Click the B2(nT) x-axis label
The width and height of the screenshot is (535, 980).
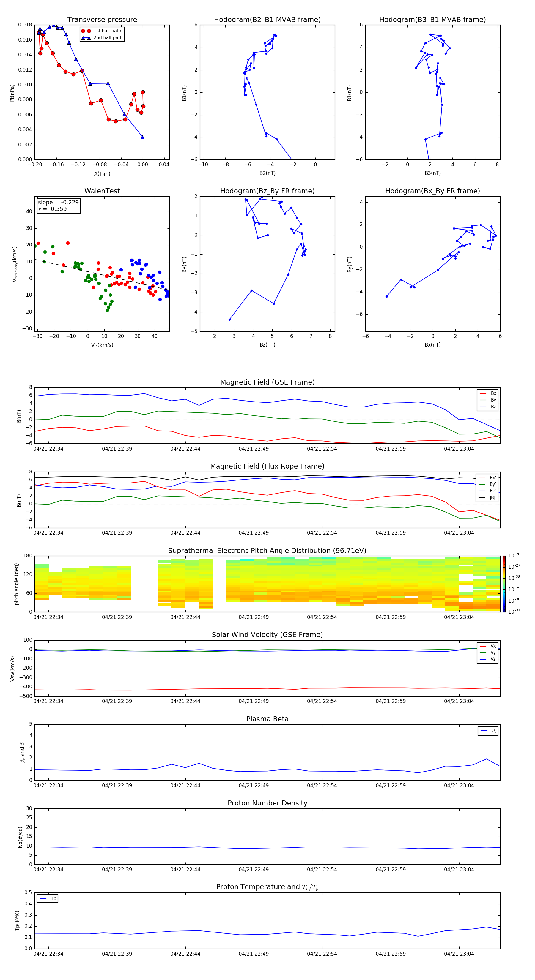pos(267,173)
